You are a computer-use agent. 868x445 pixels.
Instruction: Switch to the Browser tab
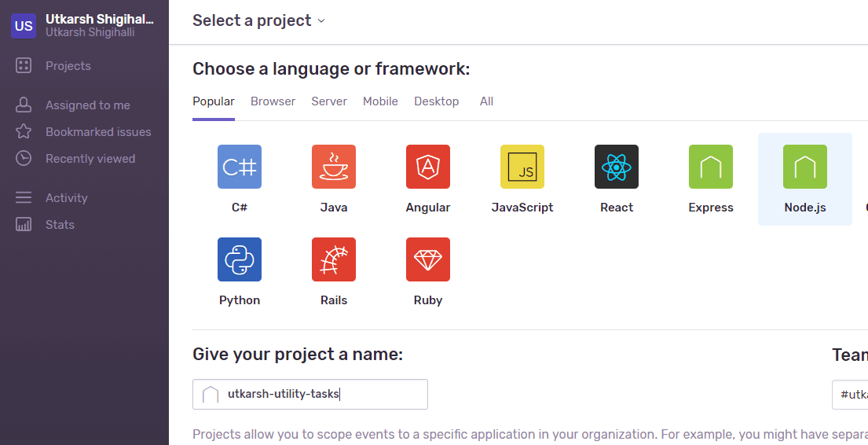[x=273, y=101]
